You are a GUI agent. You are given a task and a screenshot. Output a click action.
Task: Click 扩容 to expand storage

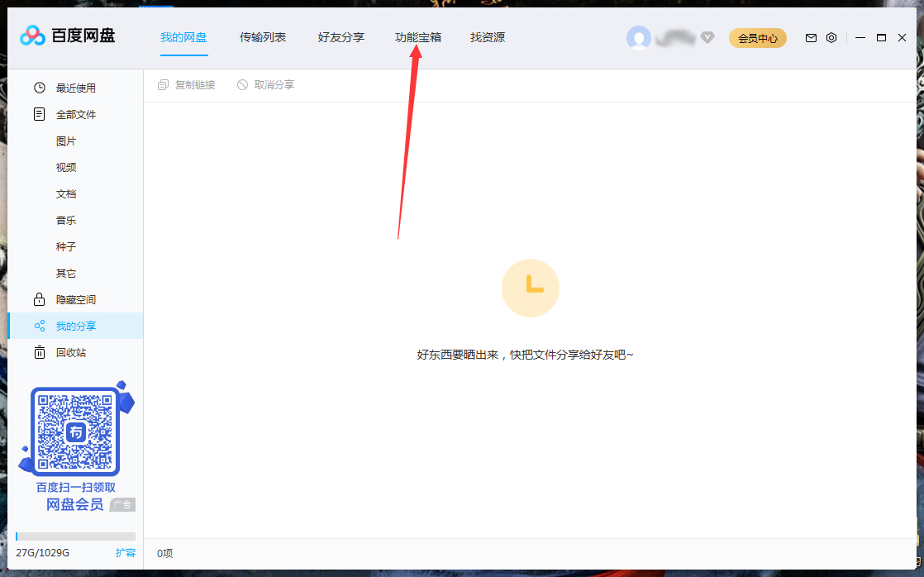(126, 552)
